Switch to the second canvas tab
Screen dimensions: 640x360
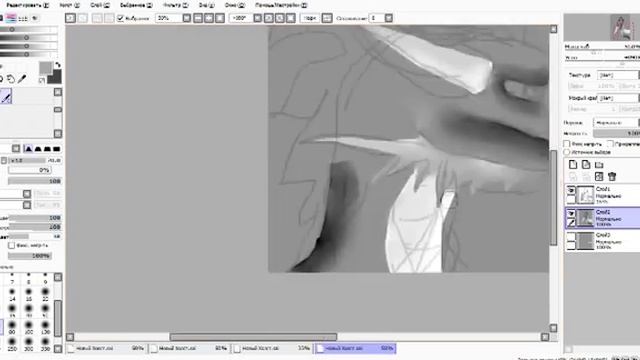[x=189, y=349]
